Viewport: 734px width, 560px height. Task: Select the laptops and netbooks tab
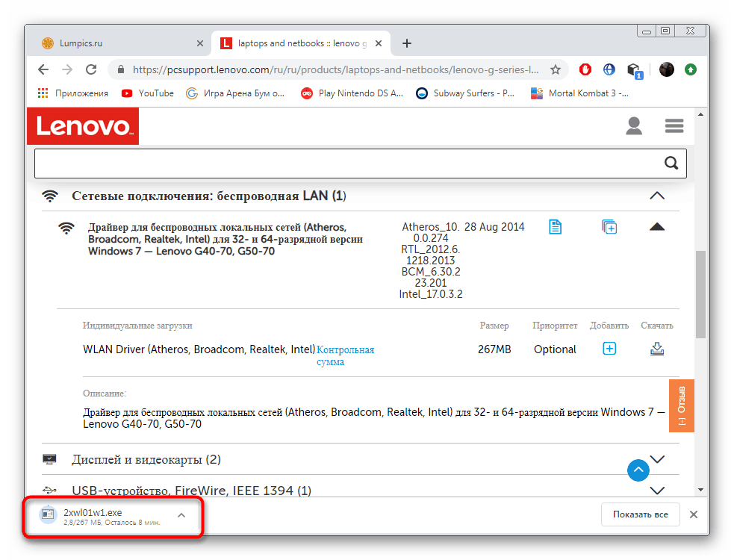tap(299, 43)
